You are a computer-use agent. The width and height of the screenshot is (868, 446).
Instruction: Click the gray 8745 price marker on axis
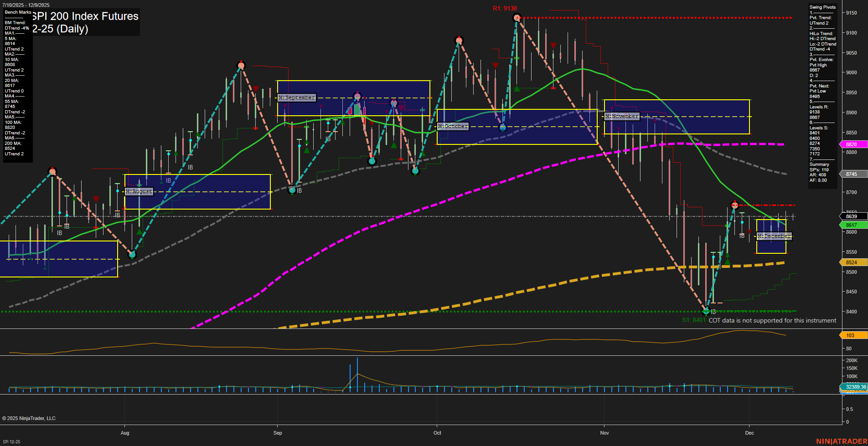coord(852,174)
